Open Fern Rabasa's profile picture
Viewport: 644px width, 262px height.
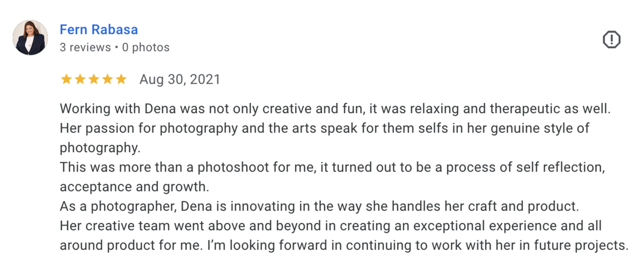point(31,38)
